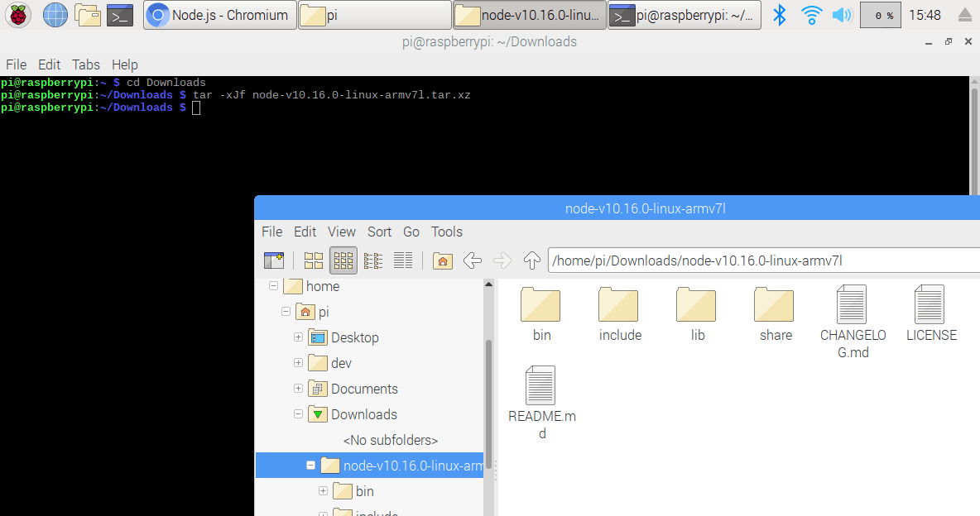Image resolution: width=980 pixels, height=516 pixels.
Task: Click the clock showing 15:48
Action: point(925,15)
